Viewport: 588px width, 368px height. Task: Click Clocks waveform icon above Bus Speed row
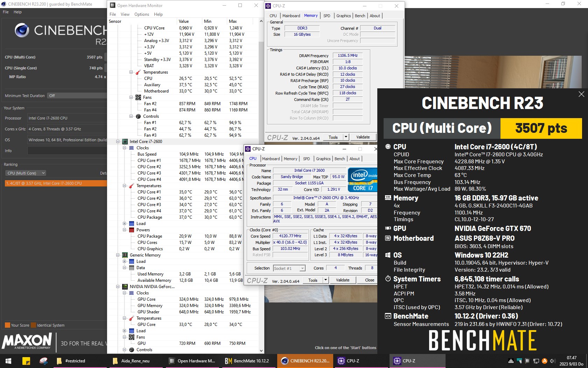tap(132, 148)
